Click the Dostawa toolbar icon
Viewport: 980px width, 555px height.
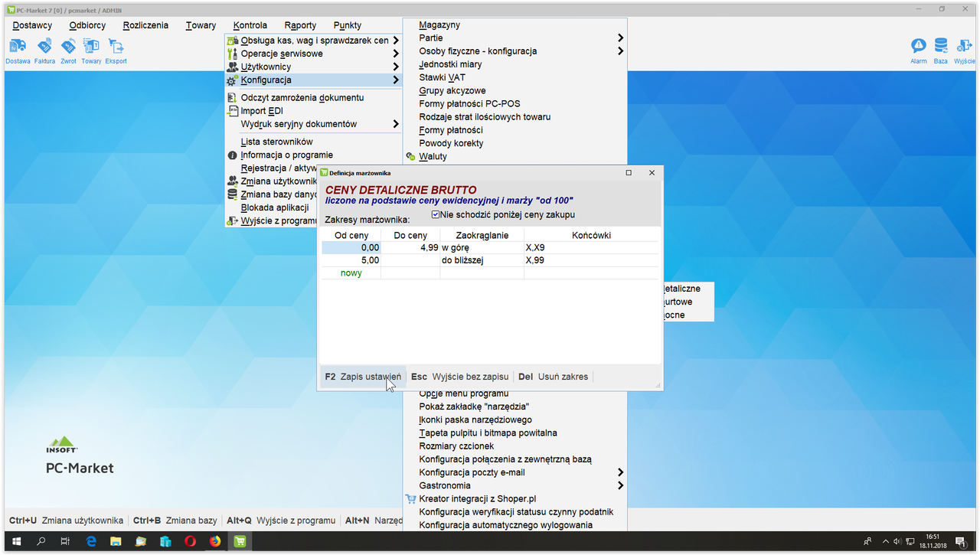18,51
